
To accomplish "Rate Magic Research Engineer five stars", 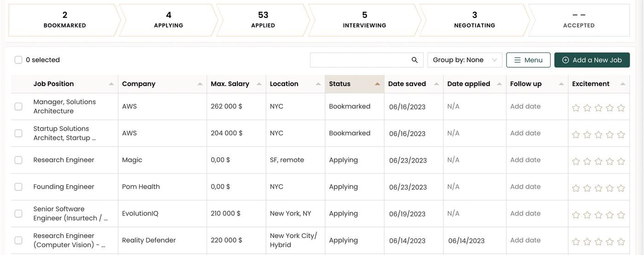I will (621, 161).
